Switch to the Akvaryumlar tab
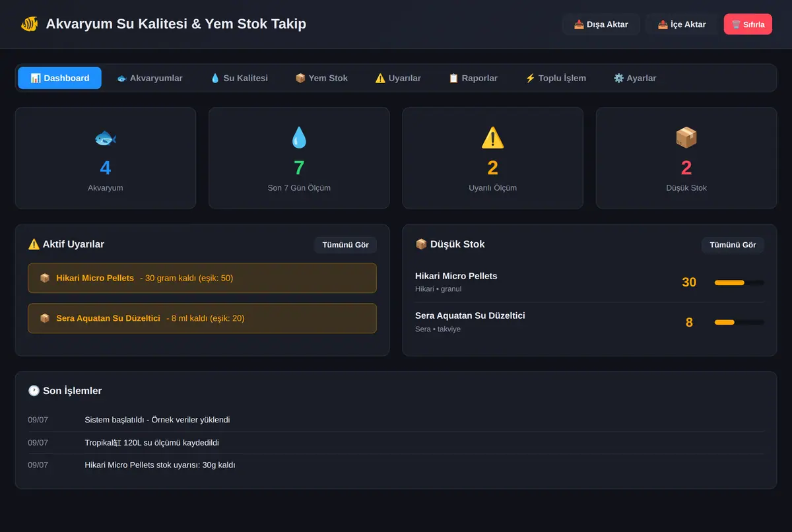Screen dimensions: 792x532 (x=149, y=78)
